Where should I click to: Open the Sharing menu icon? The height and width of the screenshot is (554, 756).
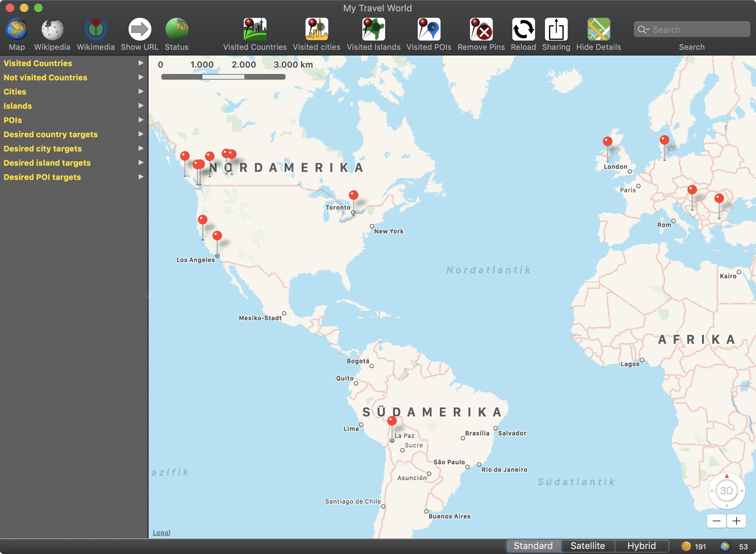pos(556,29)
